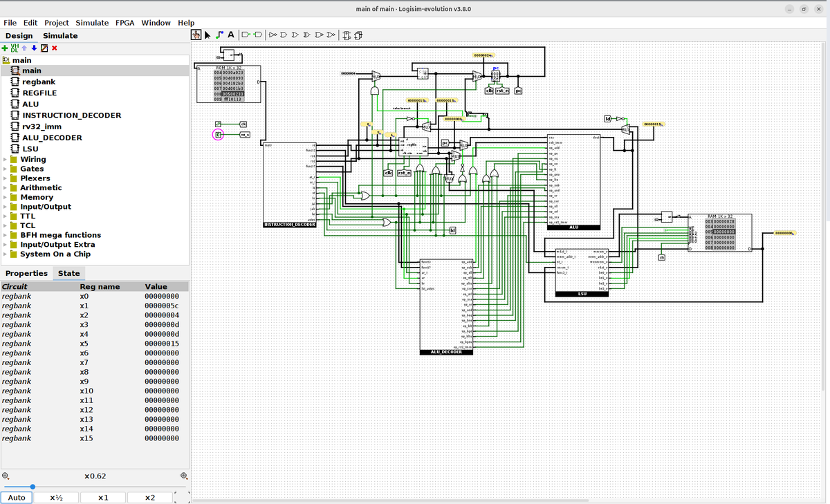Image resolution: width=830 pixels, height=504 pixels.
Task: Add a VHDL entity icon
Action: [15, 48]
